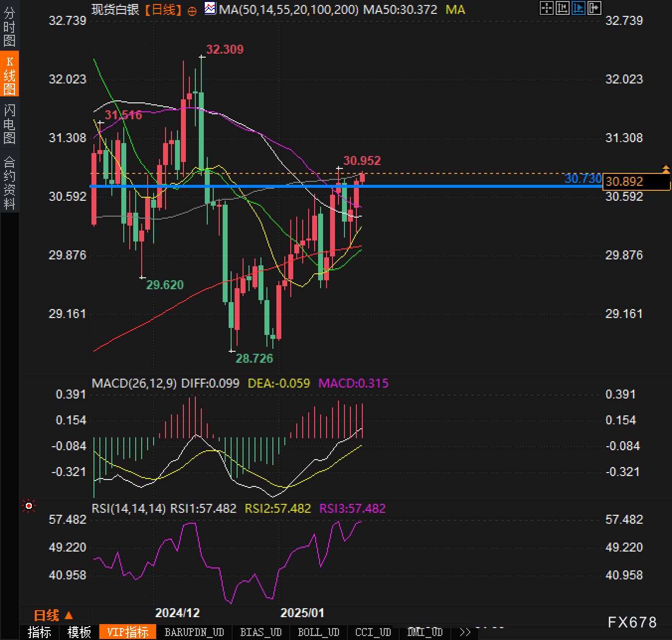Screen dimensions: 672x640
Task: Click the crosshair icon beside 日线 title
Action: [192, 10]
